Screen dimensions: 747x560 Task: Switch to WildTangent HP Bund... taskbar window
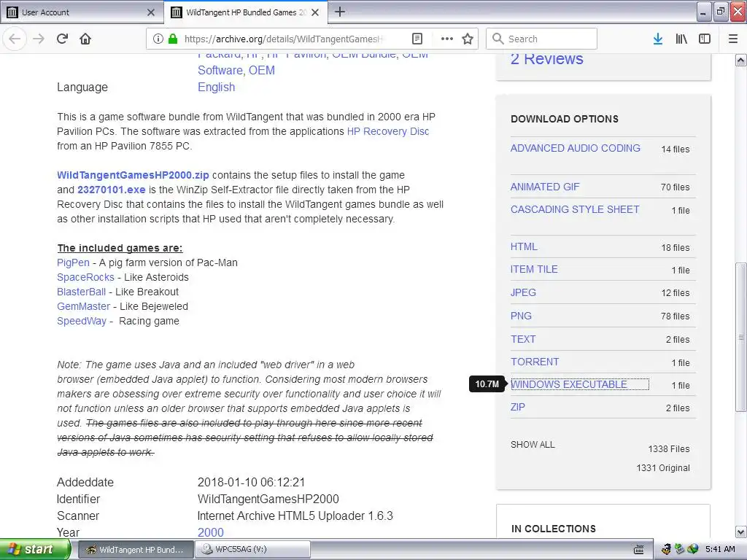[135, 550]
